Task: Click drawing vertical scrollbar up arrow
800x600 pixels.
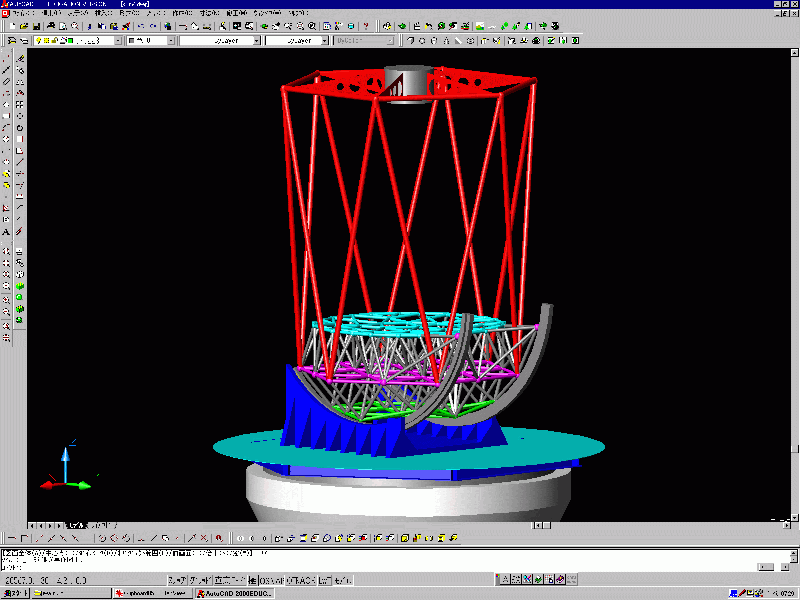Action: point(794,53)
